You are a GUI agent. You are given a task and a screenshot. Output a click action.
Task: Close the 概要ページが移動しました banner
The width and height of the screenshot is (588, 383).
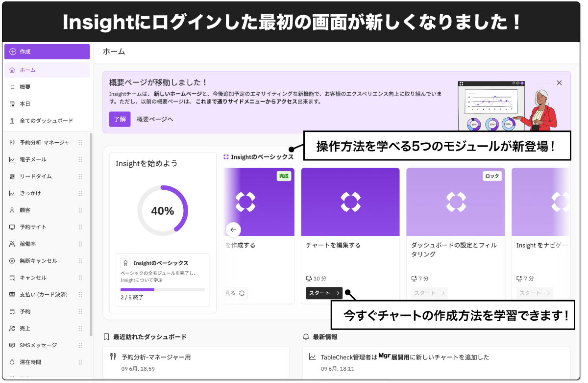(x=559, y=83)
